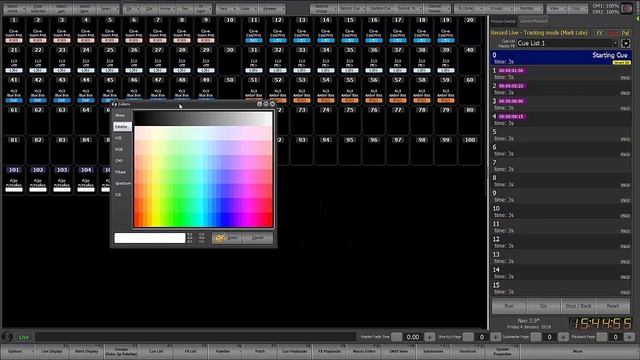This screenshot has height=360, width=640.
Task: Select the HSI tab in Colors dialog
Action: coord(122,138)
